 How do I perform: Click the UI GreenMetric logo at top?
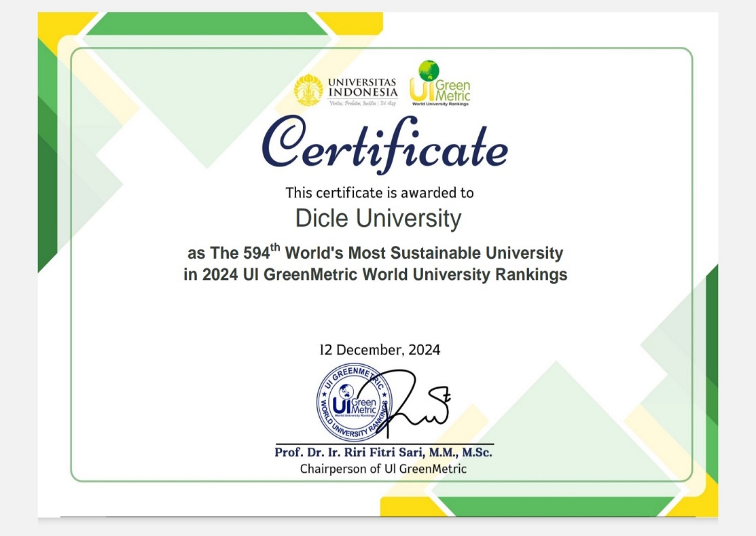coord(439,83)
